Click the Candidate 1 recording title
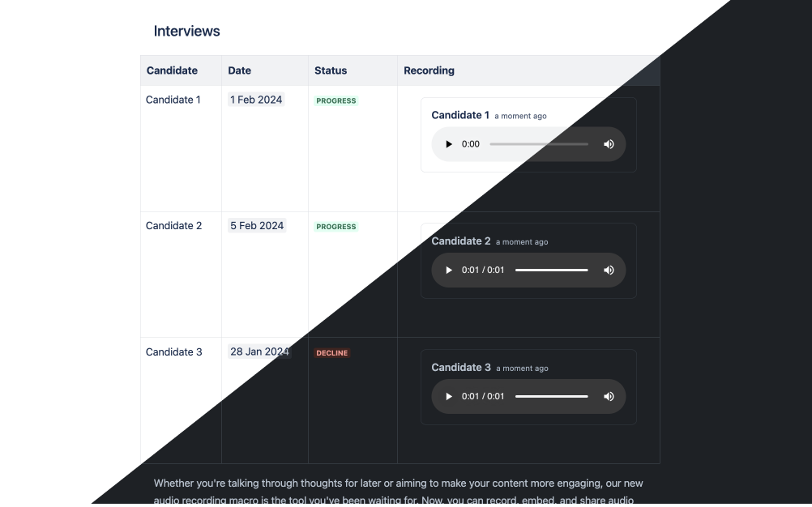This screenshot has height=507, width=812. (x=460, y=115)
